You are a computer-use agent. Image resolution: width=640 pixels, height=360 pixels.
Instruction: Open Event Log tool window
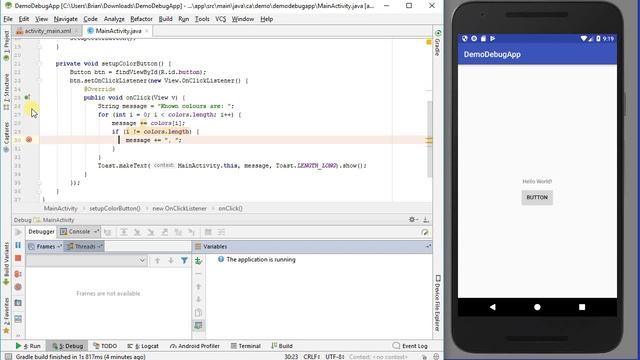point(410,346)
